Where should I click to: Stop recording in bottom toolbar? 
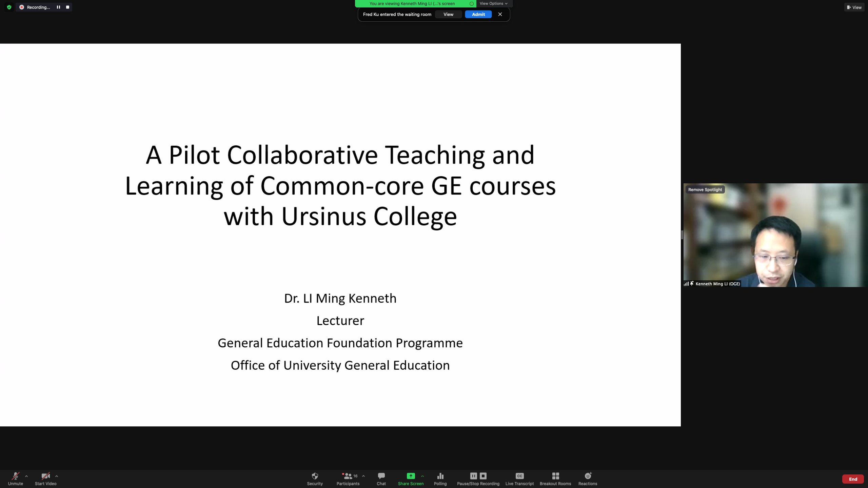483,476
